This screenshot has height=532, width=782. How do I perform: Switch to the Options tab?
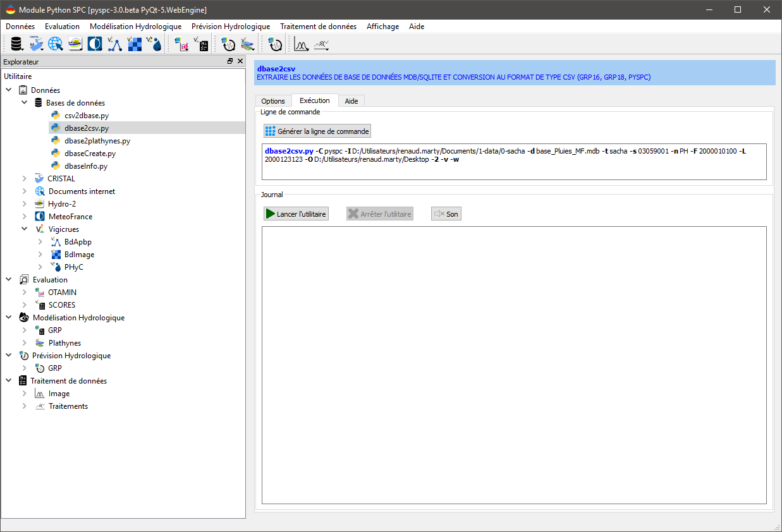pos(273,101)
